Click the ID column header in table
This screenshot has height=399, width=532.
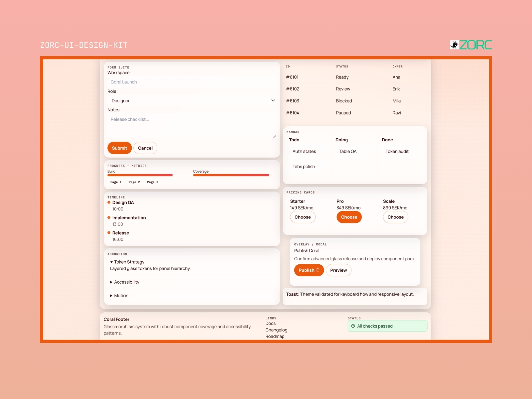(x=288, y=66)
